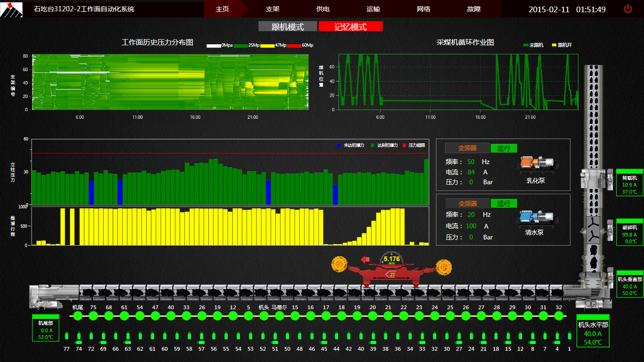Click the green node circle labeled 16
This screenshot has height=362, width=644.
310,316
